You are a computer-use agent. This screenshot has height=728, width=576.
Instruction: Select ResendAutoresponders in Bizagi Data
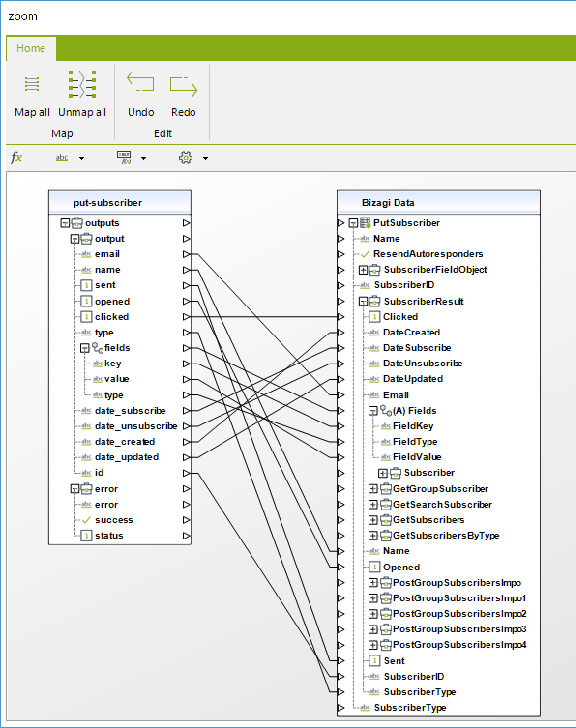click(428, 254)
